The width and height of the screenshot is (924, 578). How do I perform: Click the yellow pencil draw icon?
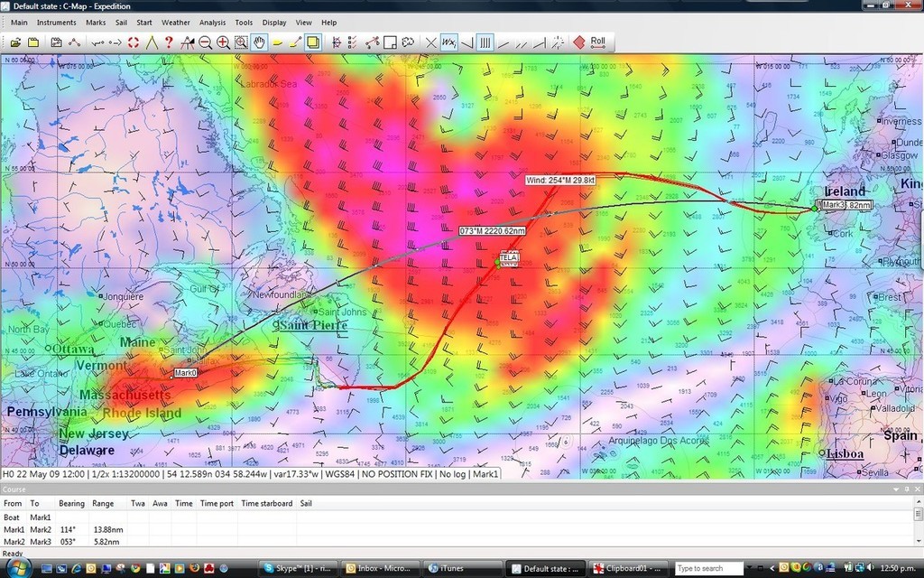point(295,42)
